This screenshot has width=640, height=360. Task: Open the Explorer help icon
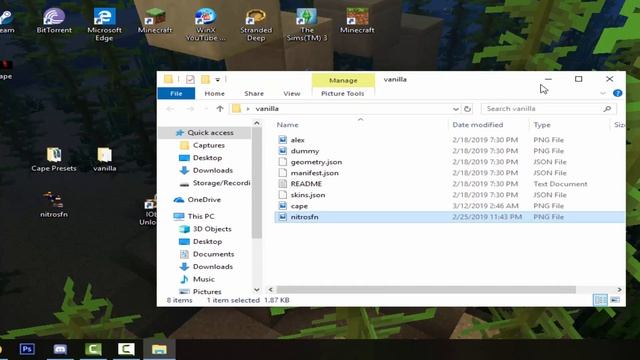pyautogui.click(x=618, y=93)
